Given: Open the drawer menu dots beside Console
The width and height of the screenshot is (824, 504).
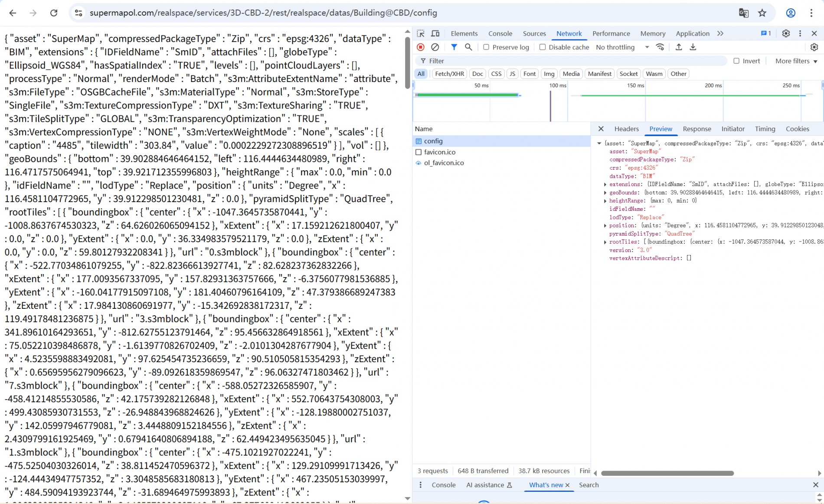Looking at the screenshot, I should pos(420,485).
